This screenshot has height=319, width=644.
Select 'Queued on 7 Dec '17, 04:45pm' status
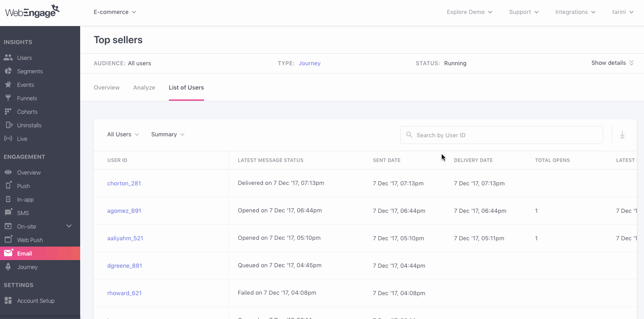(x=280, y=265)
